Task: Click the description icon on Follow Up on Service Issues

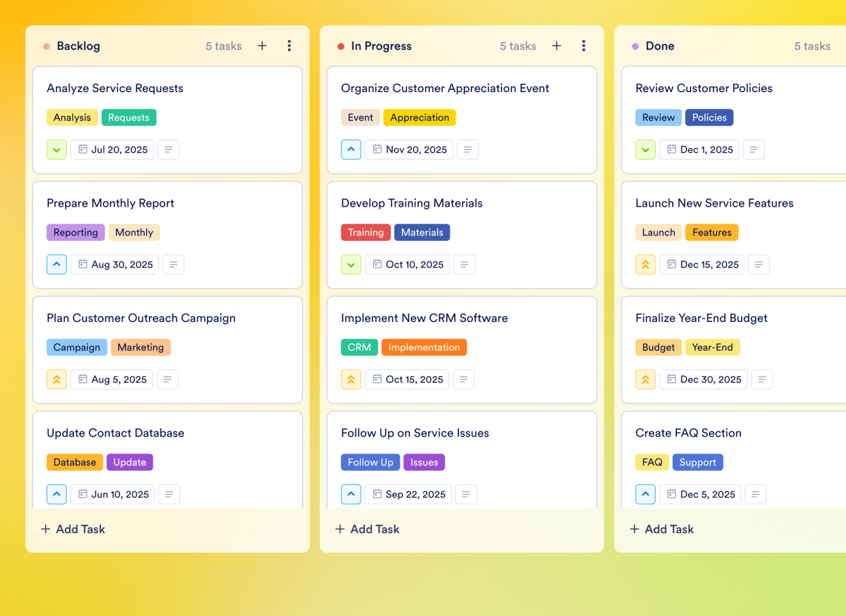Action: coord(466,494)
